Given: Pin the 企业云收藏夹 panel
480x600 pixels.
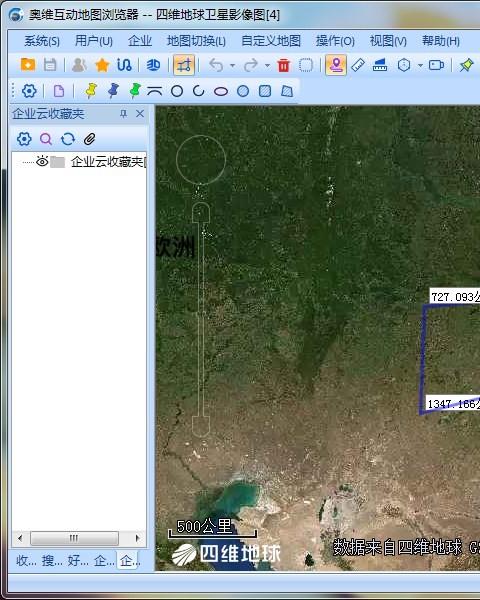Looking at the screenshot, I should click(123, 114).
